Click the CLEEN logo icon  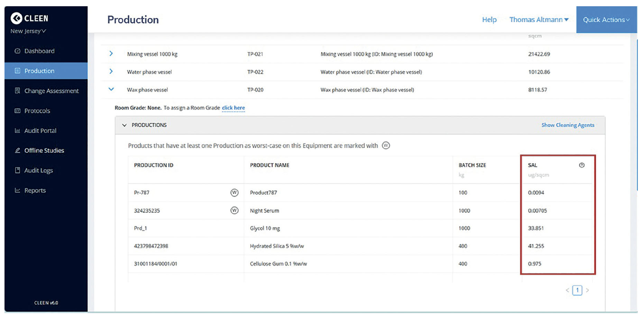coord(16,18)
